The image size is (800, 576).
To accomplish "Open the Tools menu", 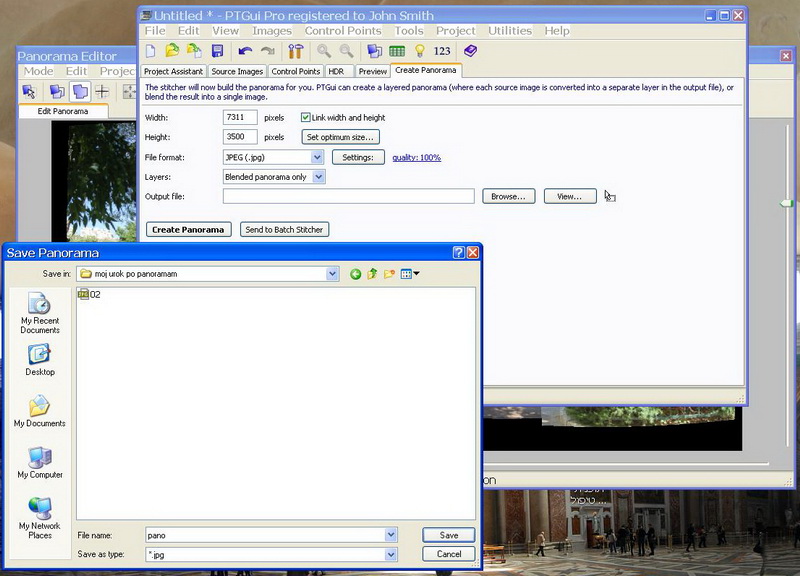I will [x=409, y=31].
